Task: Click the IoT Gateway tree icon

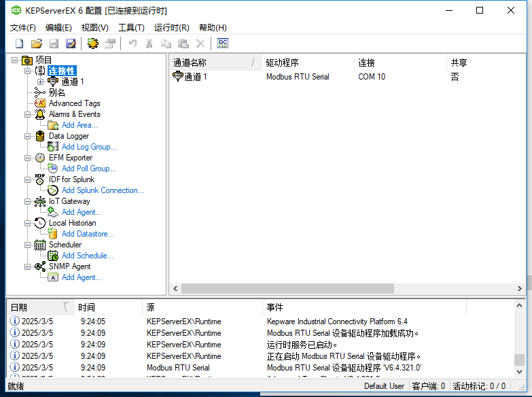Action: click(40, 201)
